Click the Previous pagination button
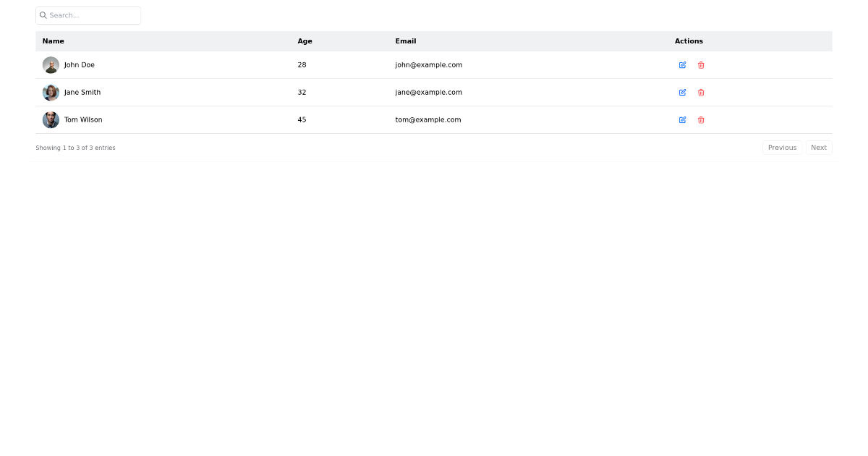 [782, 147]
